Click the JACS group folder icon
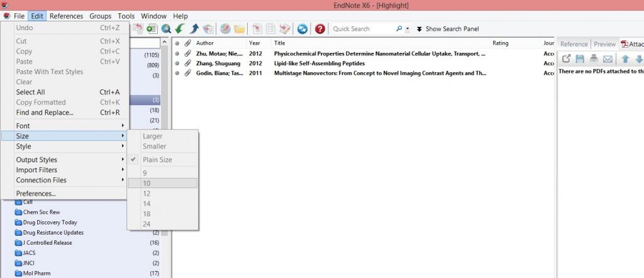This screenshot has width=644, height=278. coord(18,253)
